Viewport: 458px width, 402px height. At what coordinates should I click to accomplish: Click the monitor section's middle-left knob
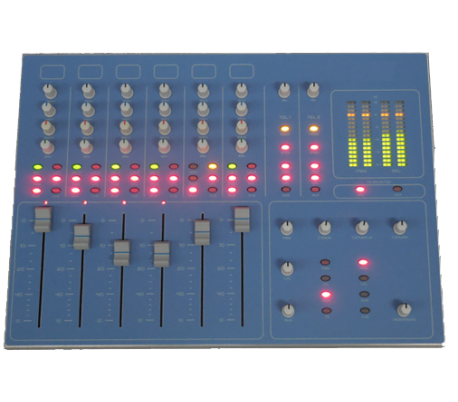point(287,269)
